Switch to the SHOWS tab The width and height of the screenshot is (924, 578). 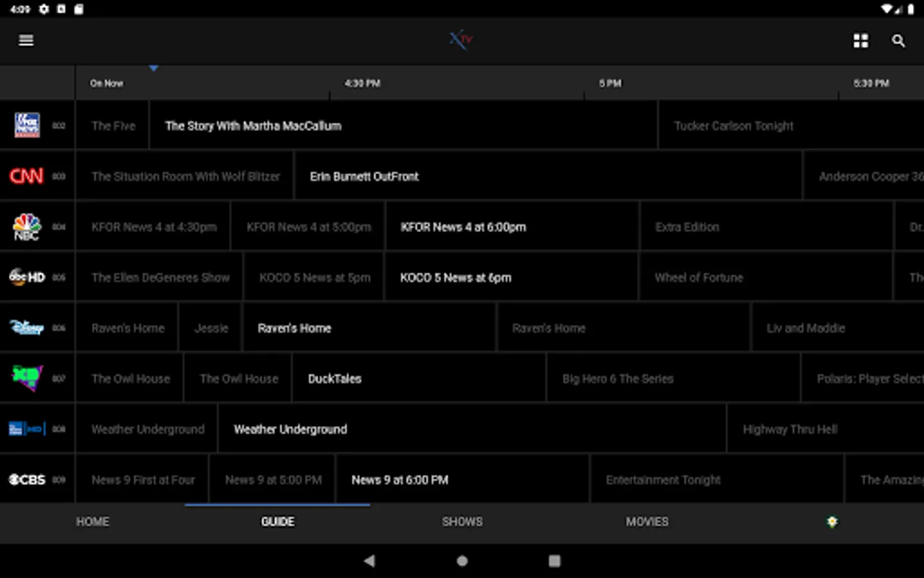462,521
